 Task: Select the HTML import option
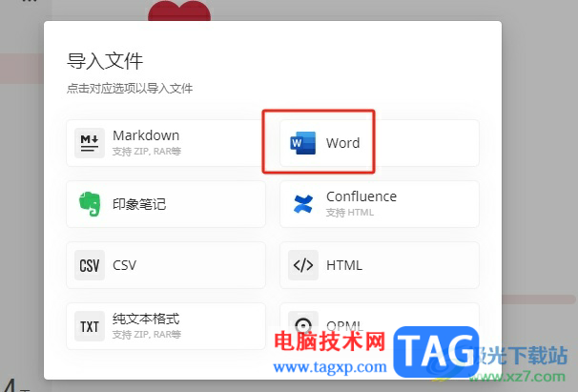pos(380,265)
